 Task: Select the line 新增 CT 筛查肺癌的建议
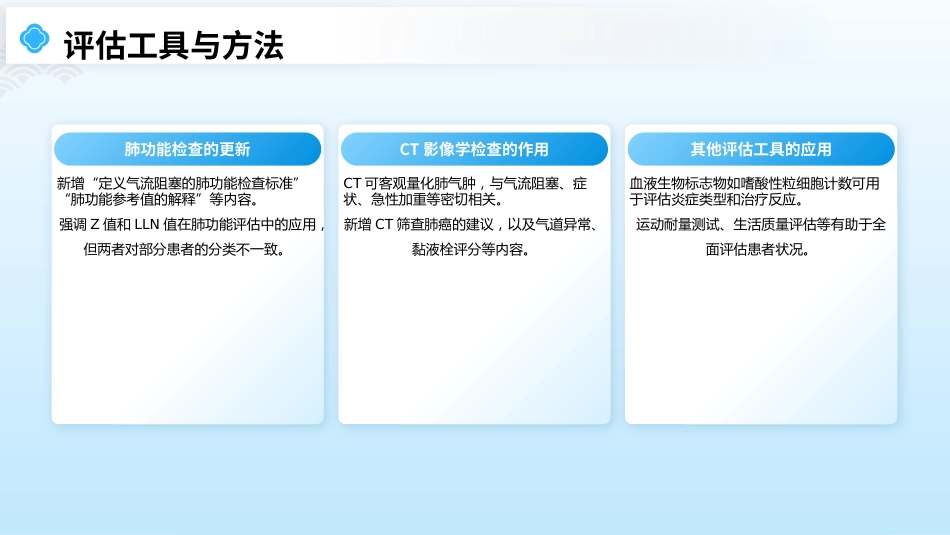click(471, 225)
